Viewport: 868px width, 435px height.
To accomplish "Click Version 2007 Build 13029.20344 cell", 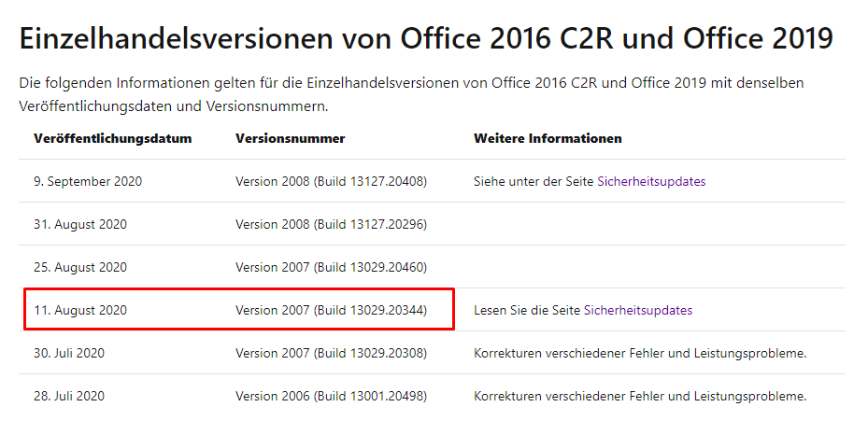I will [331, 310].
